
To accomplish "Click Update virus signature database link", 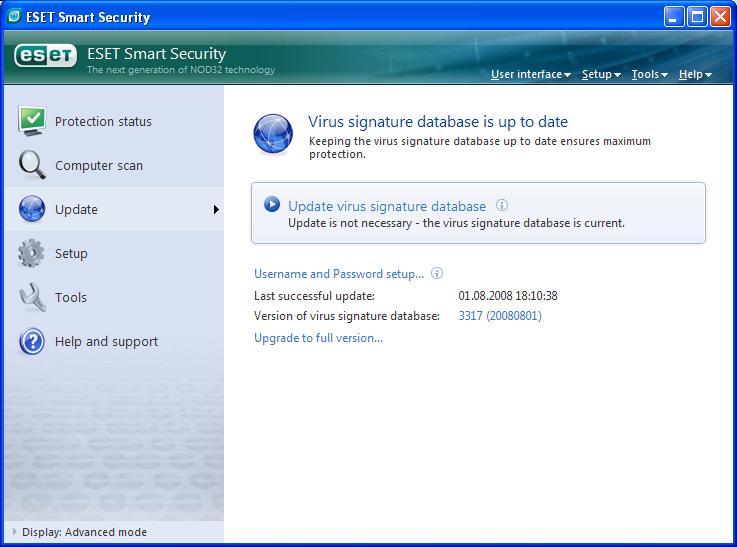I will 387,206.
